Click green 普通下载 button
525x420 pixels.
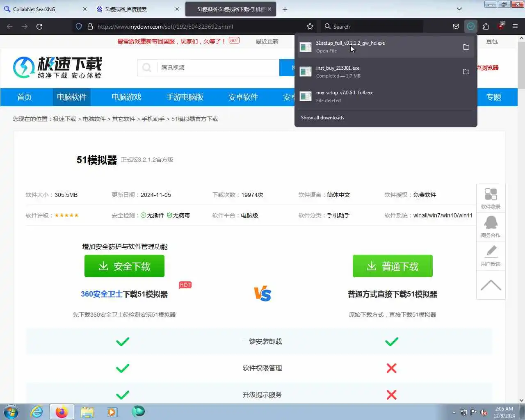[x=393, y=266]
